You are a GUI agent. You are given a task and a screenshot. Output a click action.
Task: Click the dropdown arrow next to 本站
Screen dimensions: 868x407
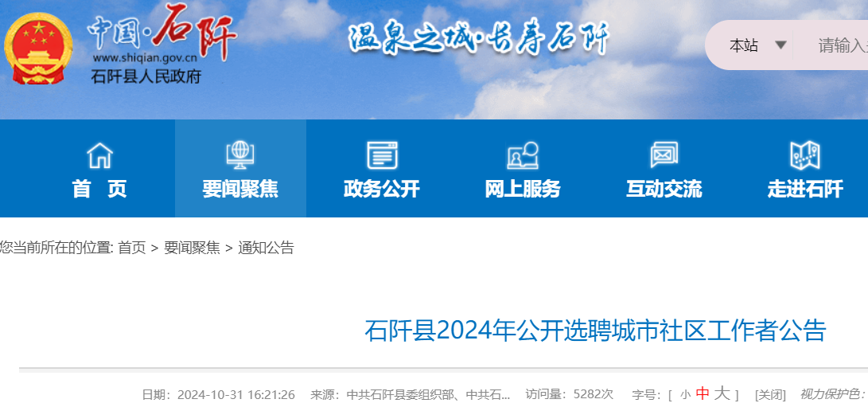[781, 45]
